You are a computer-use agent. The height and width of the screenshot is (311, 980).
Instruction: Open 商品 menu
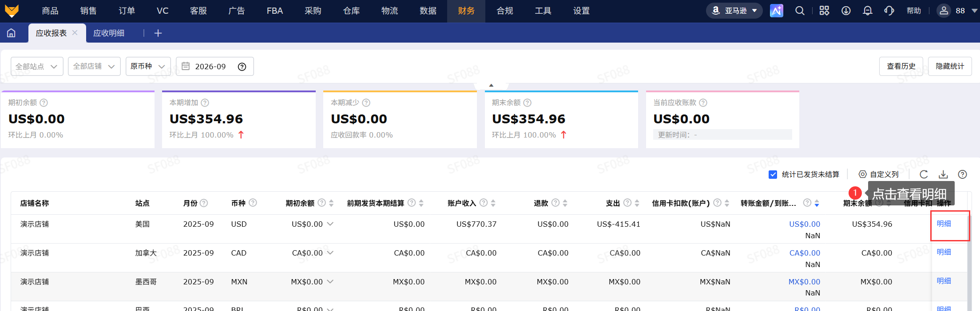[x=50, y=11]
